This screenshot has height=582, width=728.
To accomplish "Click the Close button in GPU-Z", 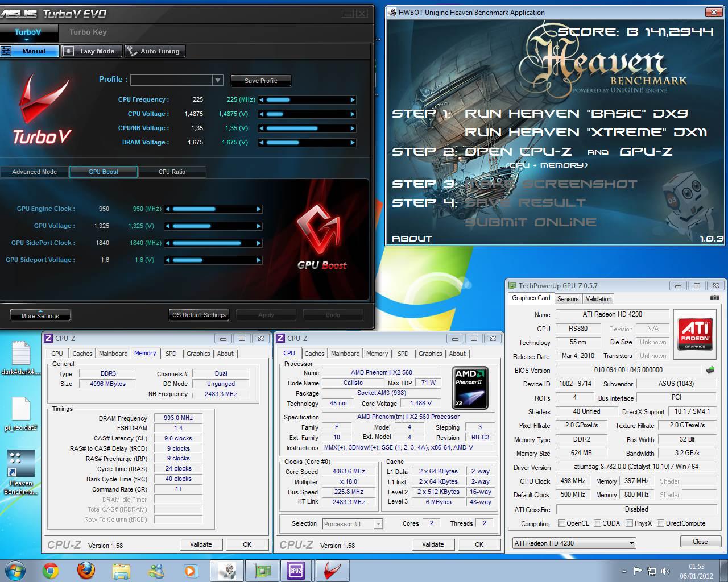I will coord(700,542).
